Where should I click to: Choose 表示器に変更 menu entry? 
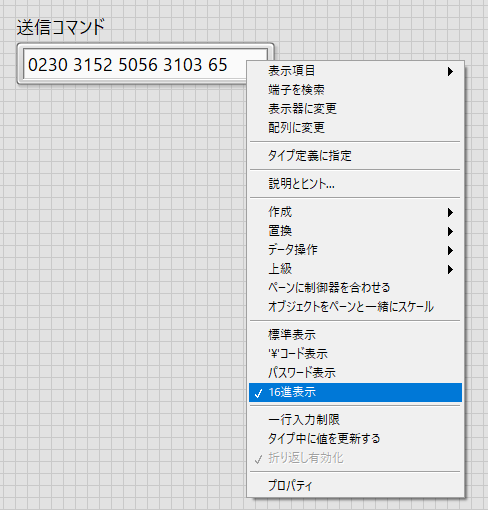[x=355, y=109]
